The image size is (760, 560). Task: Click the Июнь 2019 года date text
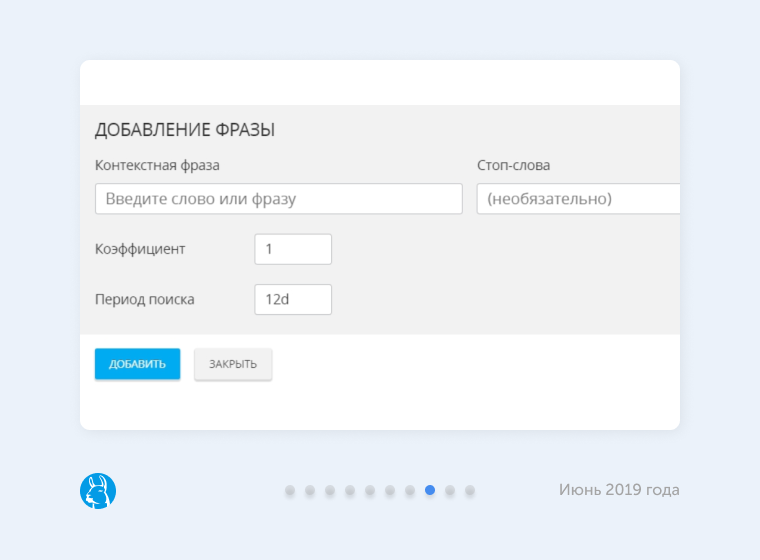(x=619, y=490)
